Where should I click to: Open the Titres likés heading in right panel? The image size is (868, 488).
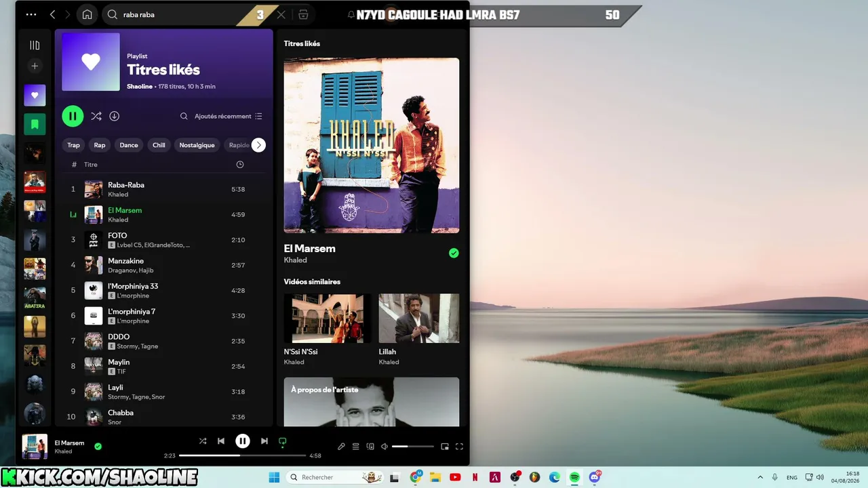pyautogui.click(x=302, y=43)
